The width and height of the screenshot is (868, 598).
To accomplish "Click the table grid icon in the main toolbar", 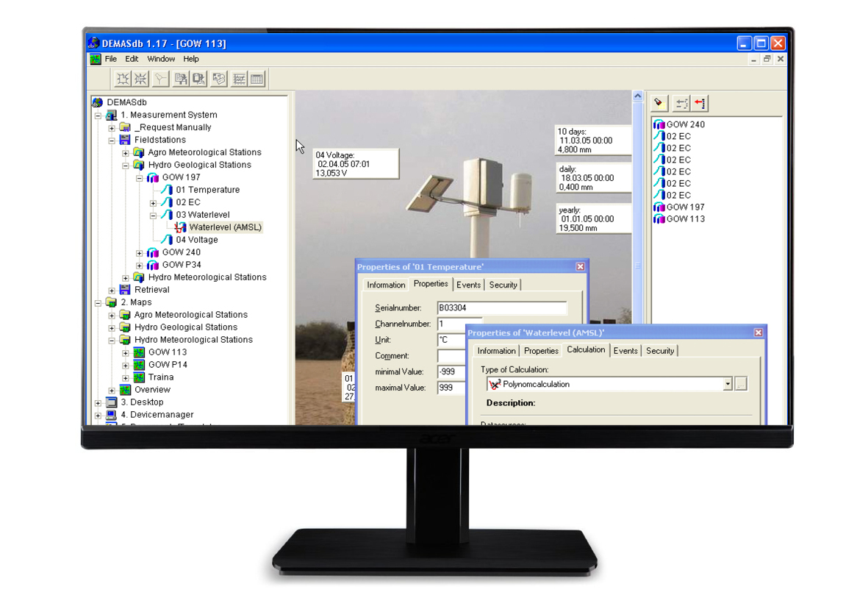I will click(257, 79).
